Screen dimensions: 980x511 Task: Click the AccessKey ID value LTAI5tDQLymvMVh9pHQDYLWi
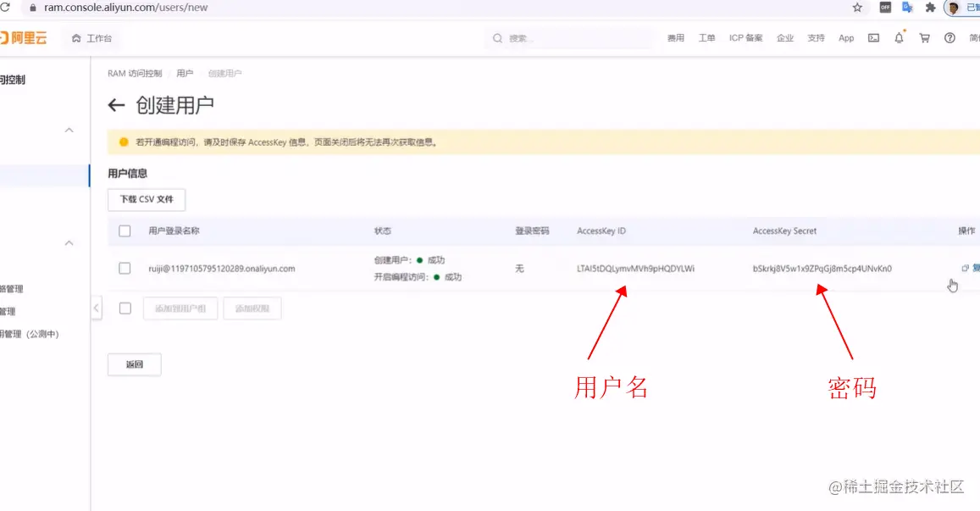point(635,269)
